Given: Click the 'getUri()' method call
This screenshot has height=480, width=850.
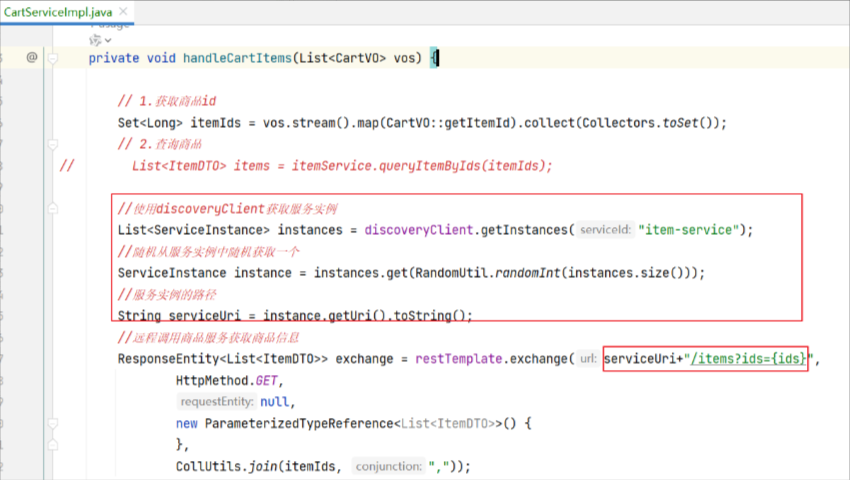Looking at the screenshot, I should (357, 316).
